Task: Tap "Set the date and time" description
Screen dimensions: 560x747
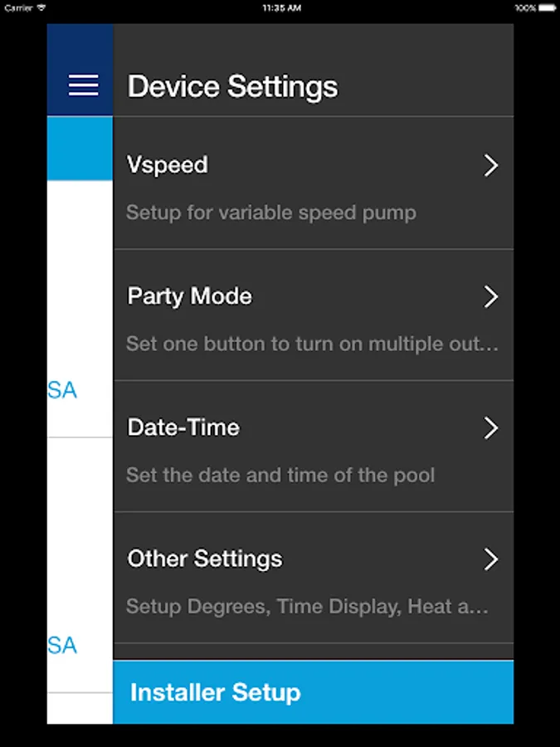Action: click(280, 476)
